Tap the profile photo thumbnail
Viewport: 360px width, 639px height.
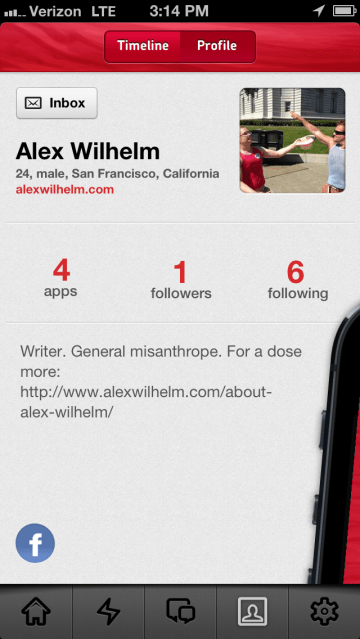tap(292, 140)
